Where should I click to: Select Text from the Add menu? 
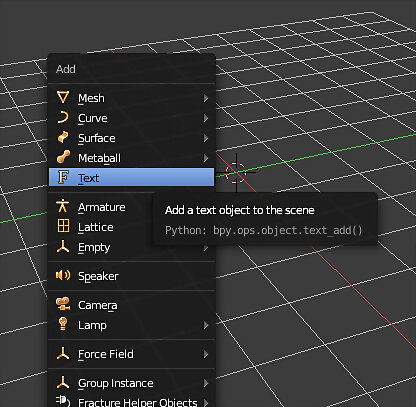tap(131, 177)
